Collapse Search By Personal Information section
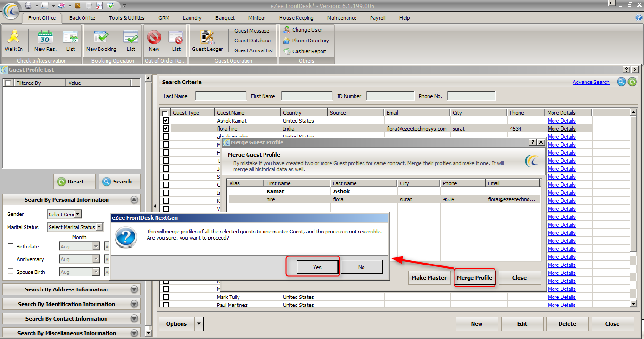This screenshot has height=339, width=644. tap(134, 199)
